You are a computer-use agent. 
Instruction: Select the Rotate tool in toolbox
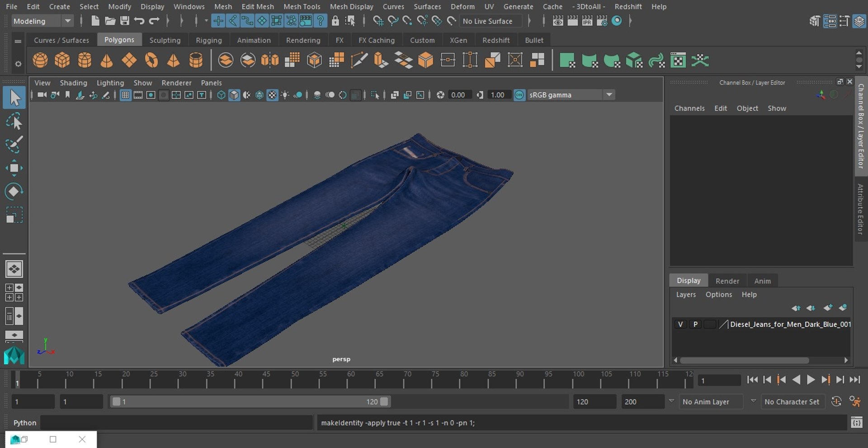pyautogui.click(x=14, y=191)
